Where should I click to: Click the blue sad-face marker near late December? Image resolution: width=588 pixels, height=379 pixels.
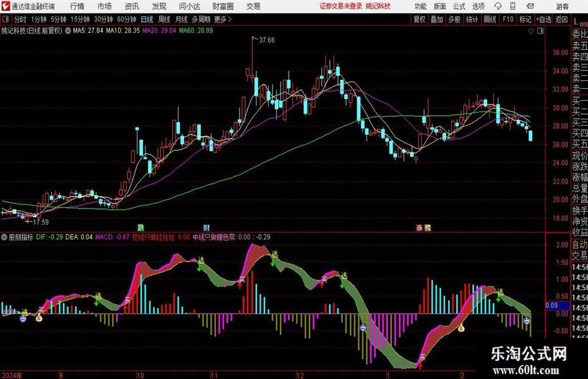click(363, 327)
